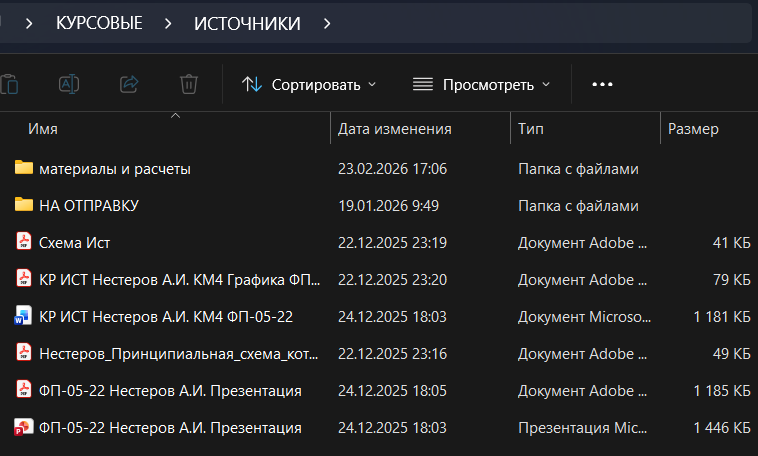This screenshot has width=758, height=456.
Task: Open the Сортировать dropdown
Action: coord(309,84)
